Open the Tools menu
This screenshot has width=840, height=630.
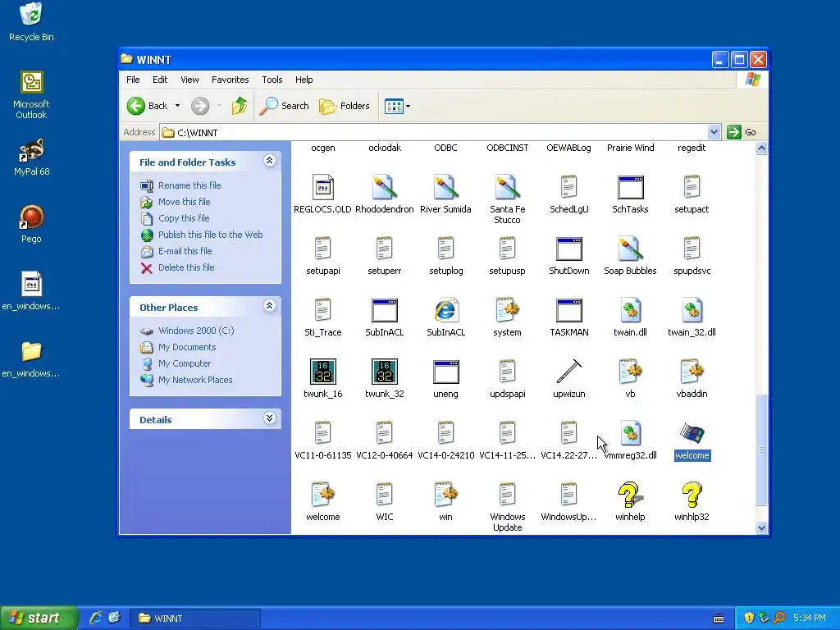[272, 80]
